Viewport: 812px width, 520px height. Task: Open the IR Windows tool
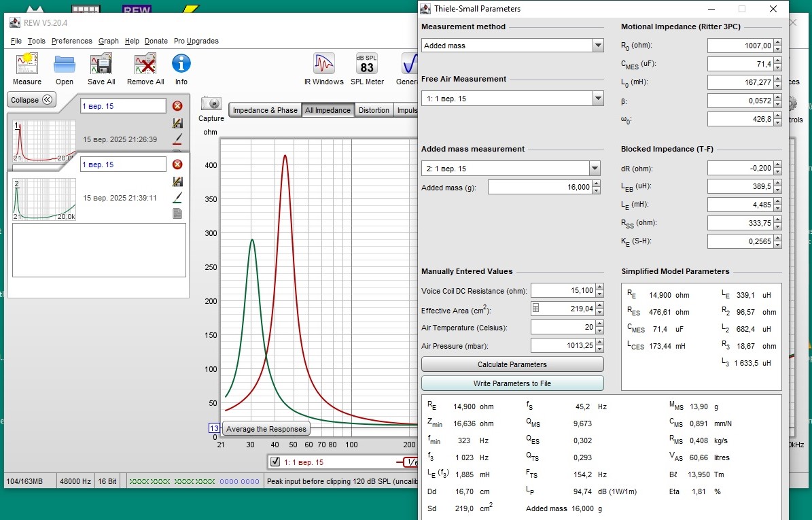click(323, 65)
